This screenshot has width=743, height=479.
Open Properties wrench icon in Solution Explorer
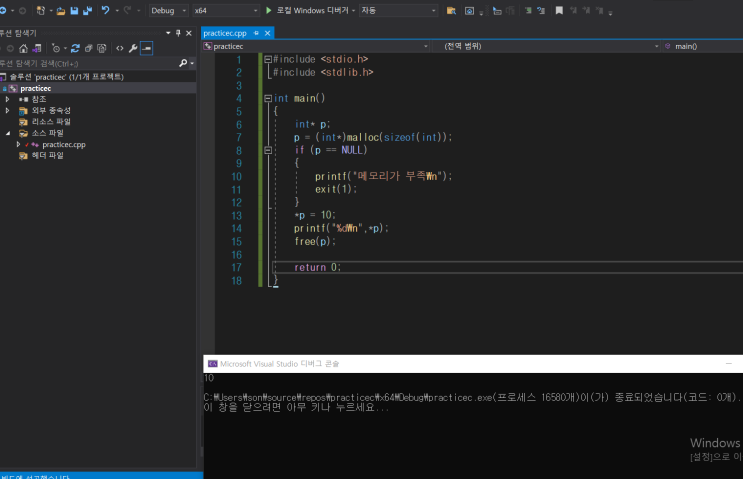[133, 48]
